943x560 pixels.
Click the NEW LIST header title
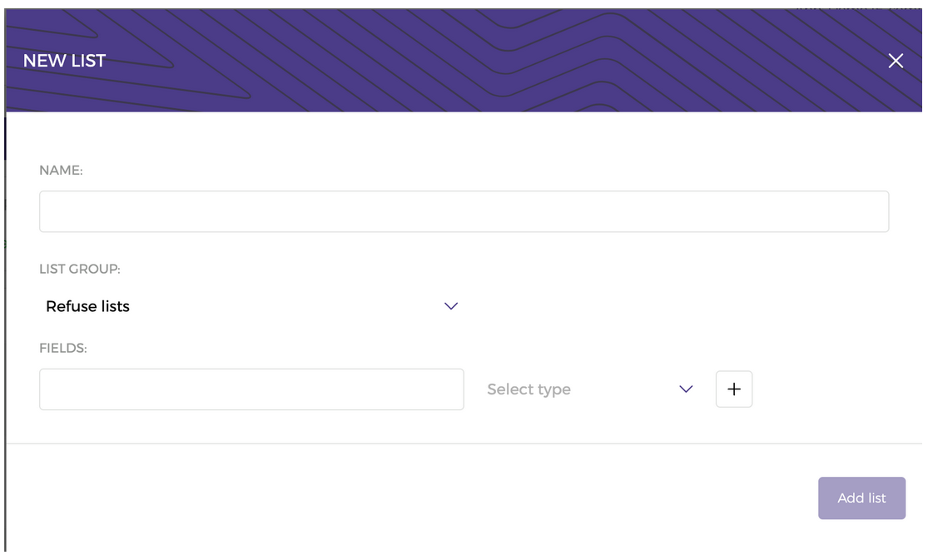[64, 61]
